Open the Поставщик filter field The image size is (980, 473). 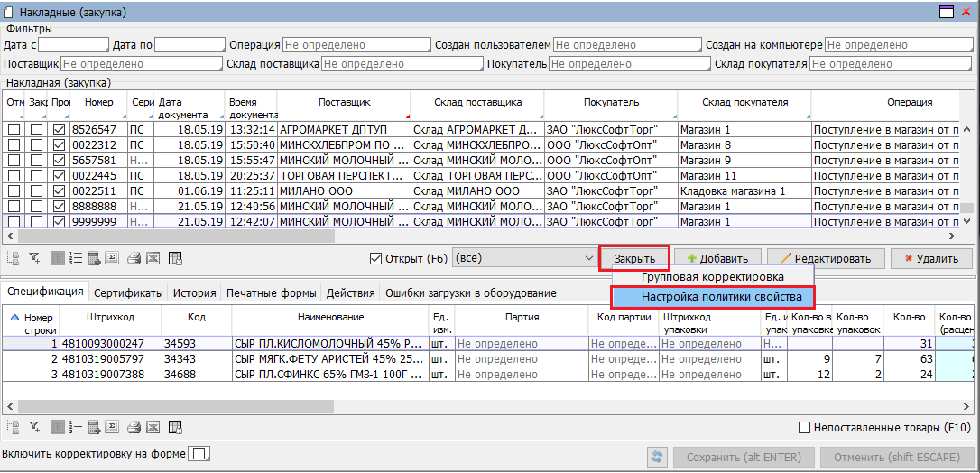coord(141,64)
